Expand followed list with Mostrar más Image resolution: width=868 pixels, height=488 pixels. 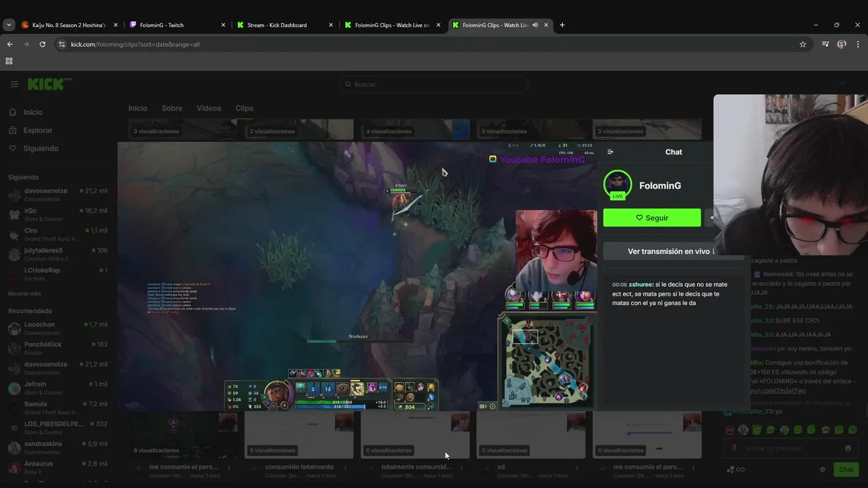click(x=24, y=293)
